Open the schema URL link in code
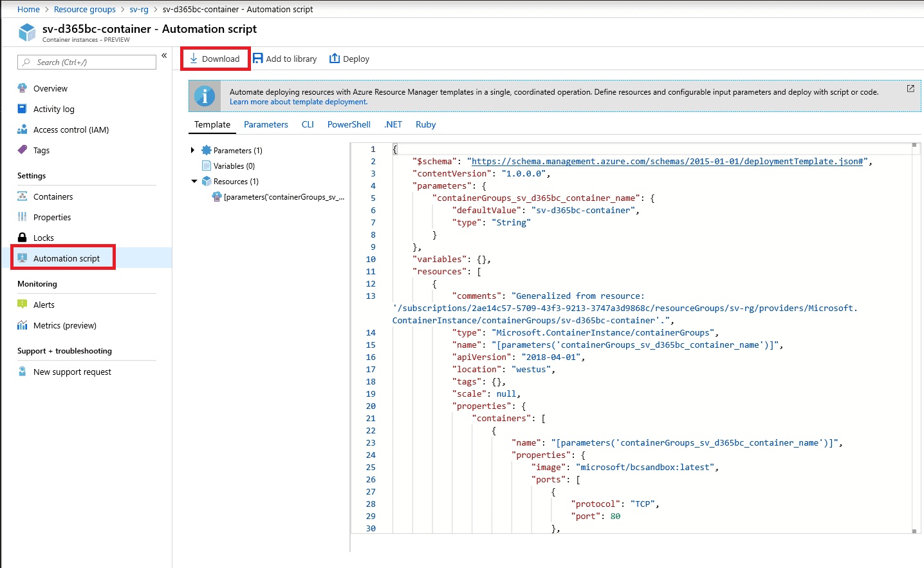 tap(667, 161)
